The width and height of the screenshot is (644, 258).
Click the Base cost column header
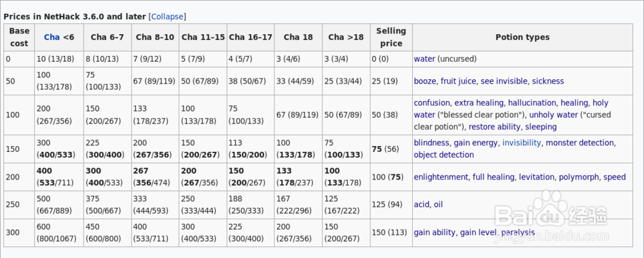pos(19,37)
